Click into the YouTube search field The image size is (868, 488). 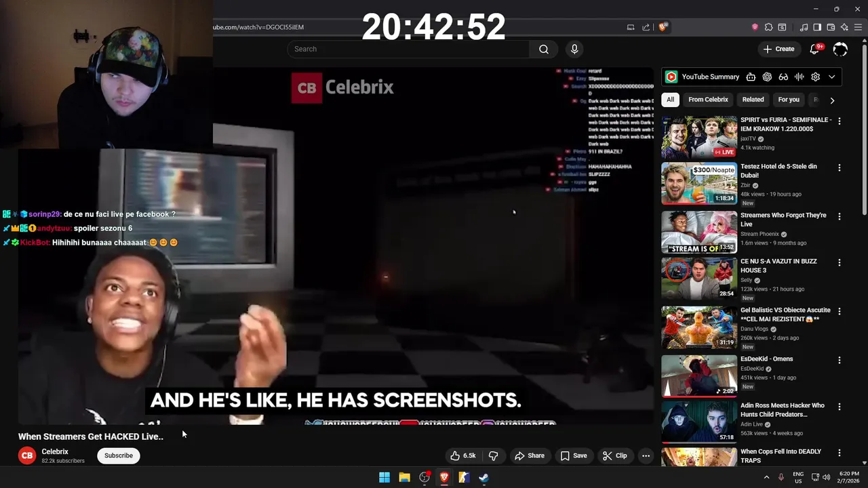pos(408,49)
